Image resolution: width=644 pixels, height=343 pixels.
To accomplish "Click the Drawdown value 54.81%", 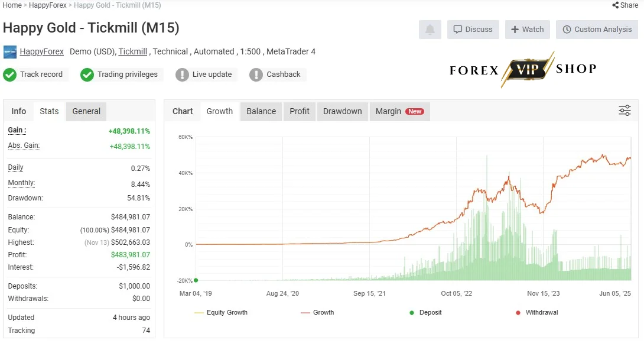I will (x=138, y=198).
